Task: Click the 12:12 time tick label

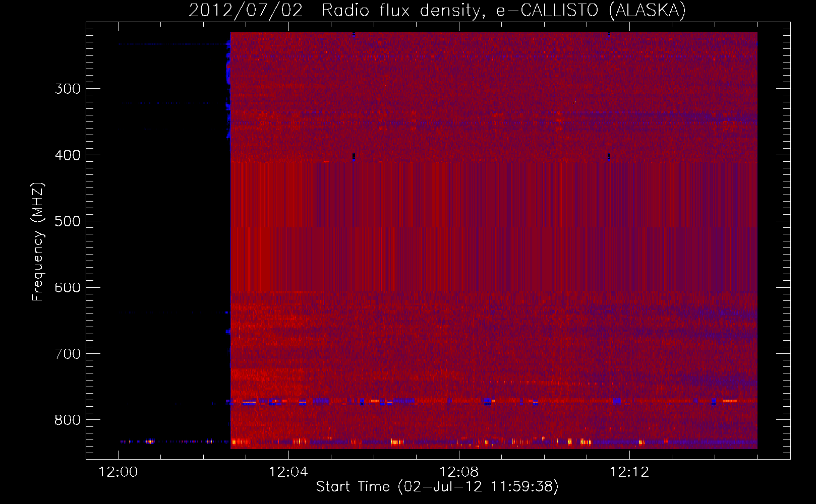Action: click(629, 472)
